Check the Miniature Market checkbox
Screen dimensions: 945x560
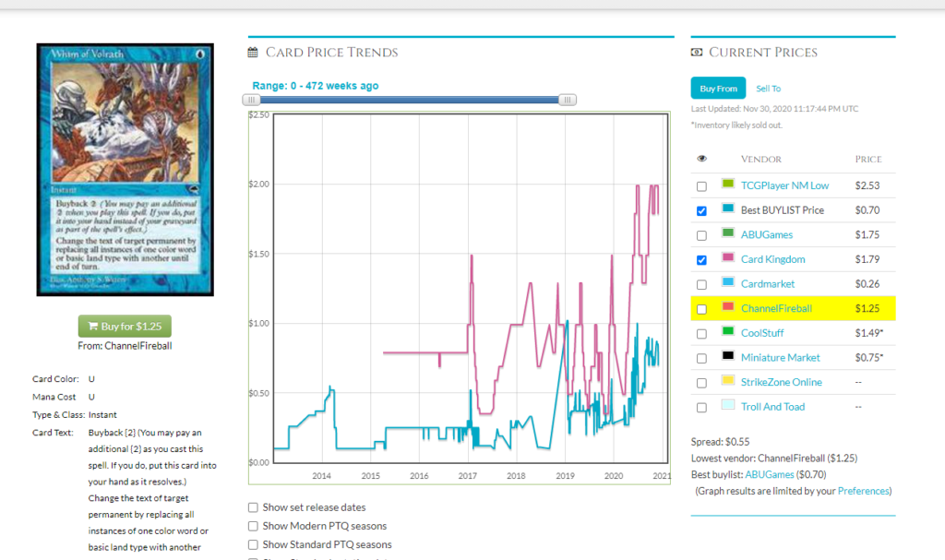[x=701, y=359]
